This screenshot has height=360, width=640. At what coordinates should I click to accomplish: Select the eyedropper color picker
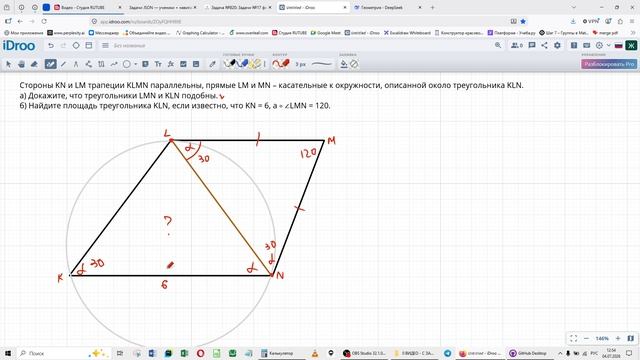(x=212, y=64)
